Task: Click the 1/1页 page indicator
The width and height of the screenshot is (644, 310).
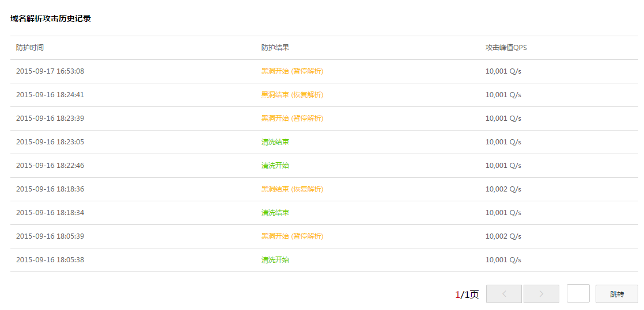Action: click(x=467, y=294)
